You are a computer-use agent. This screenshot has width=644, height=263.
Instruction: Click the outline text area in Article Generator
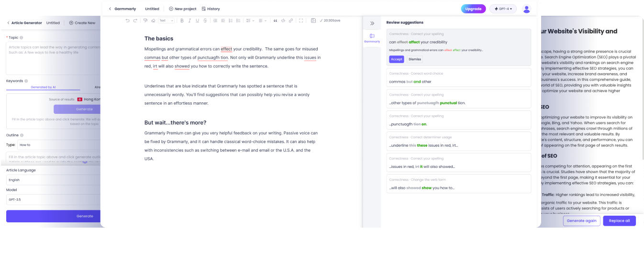point(53,158)
